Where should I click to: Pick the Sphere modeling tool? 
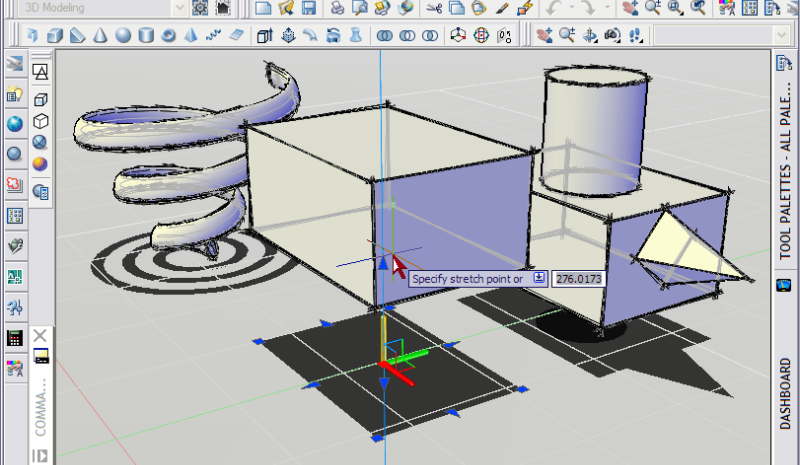123,36
